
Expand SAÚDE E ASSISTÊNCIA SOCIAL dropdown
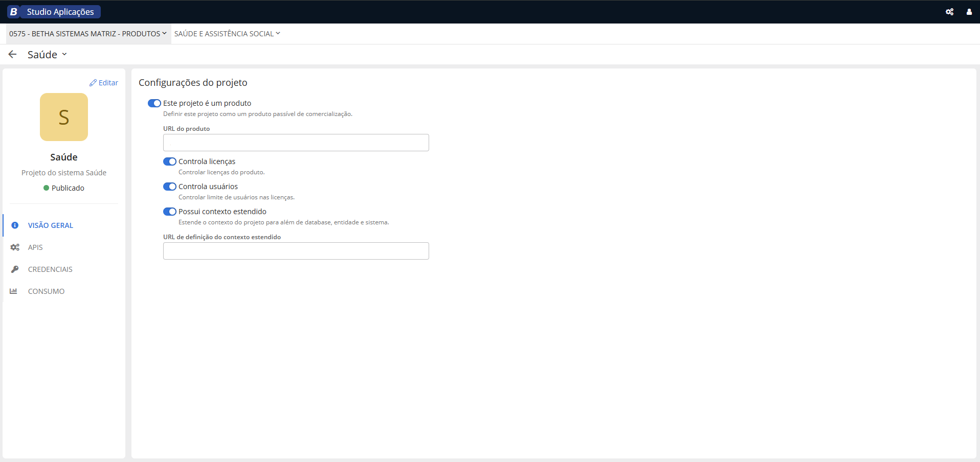pyautogui.click(x=227, y=34)
